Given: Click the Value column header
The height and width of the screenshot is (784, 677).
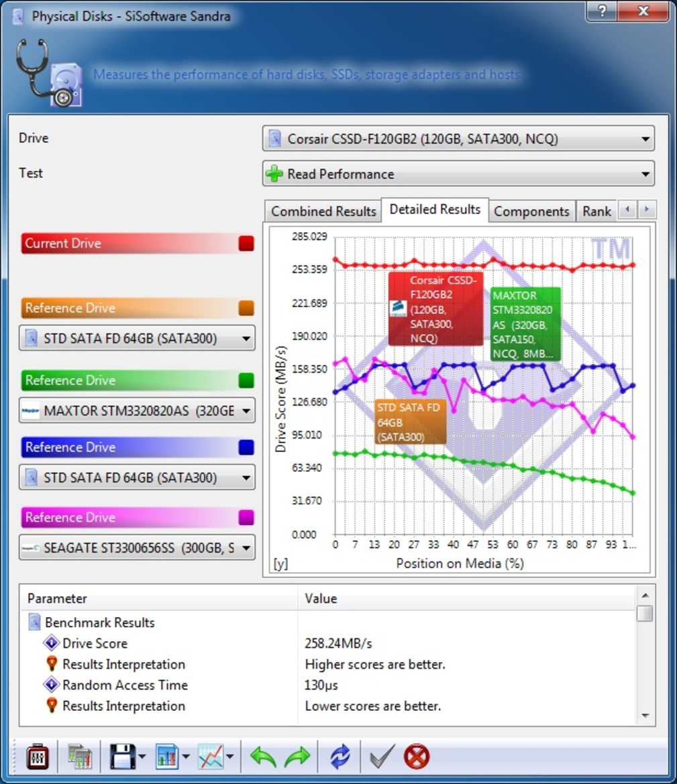Looking at the screenshot, I should [x=466, y=598].
